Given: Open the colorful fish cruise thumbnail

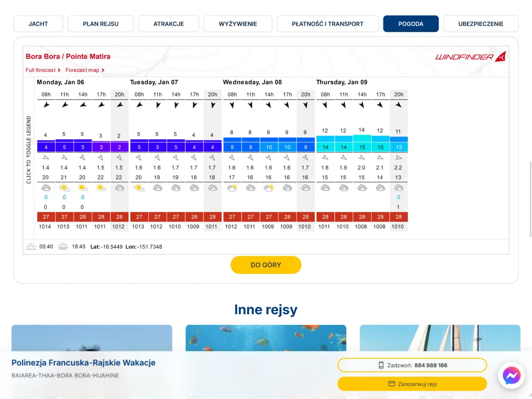Looking at the screenshot, I should 266,338.
